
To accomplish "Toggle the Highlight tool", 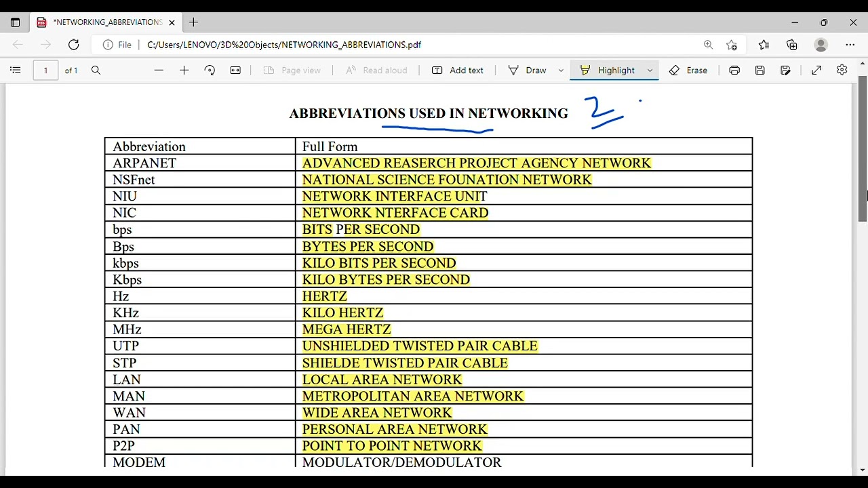I will click(608, 70).
